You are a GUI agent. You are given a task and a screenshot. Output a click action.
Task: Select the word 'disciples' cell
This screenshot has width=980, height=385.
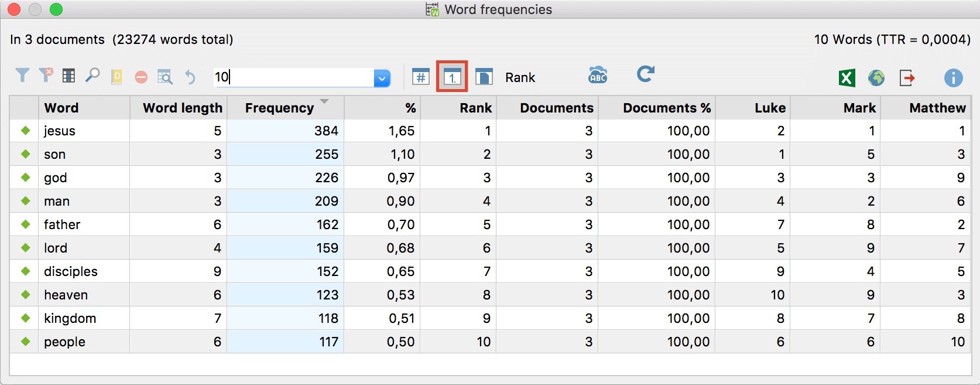click(x=84, y=271)
